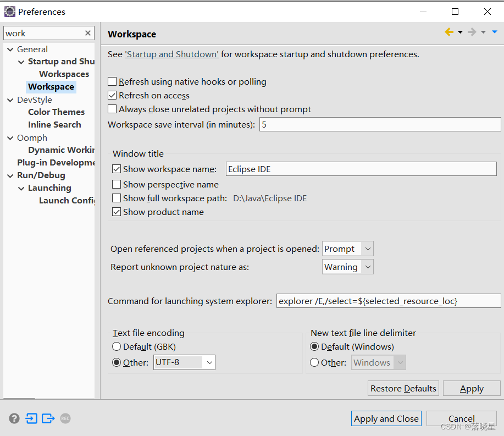Screen dimensions: 504x436
Task: Click Restore Defaults button
Action: [403, 388]
